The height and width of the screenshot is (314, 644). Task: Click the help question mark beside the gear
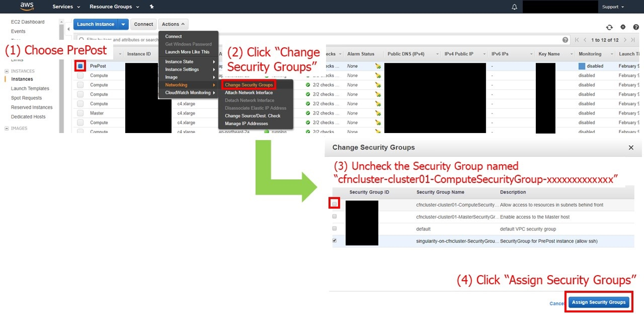pos(636,27)
